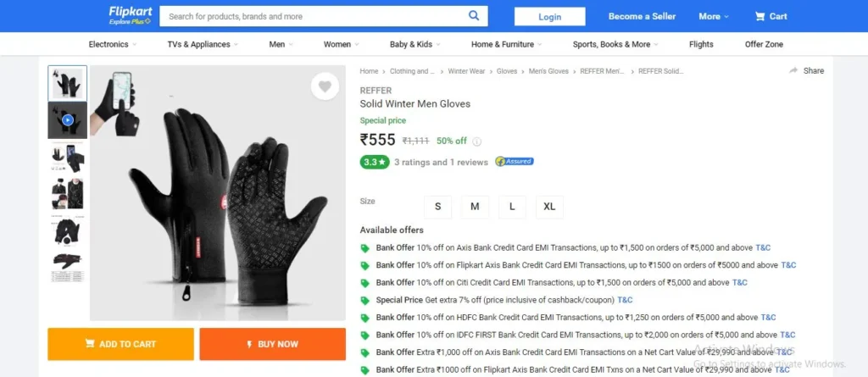Click the price info icon beside 50% off
868x377 pixels.
tap(476, 141)
